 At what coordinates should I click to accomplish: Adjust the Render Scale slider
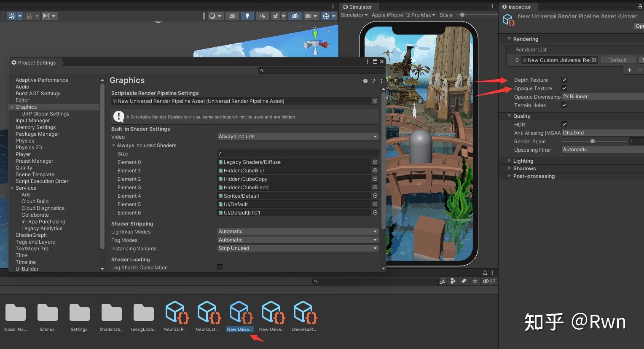[x=593, y=141]
